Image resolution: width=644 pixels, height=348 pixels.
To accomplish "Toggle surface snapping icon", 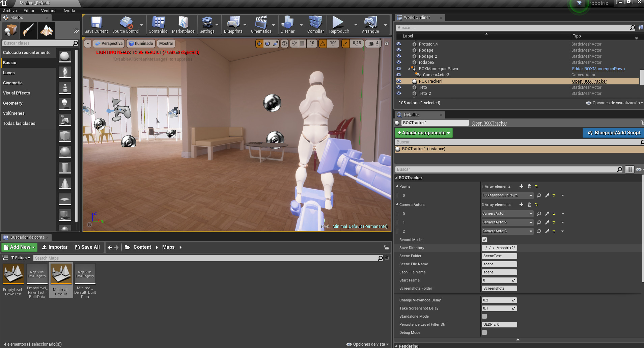I will 294,44.
